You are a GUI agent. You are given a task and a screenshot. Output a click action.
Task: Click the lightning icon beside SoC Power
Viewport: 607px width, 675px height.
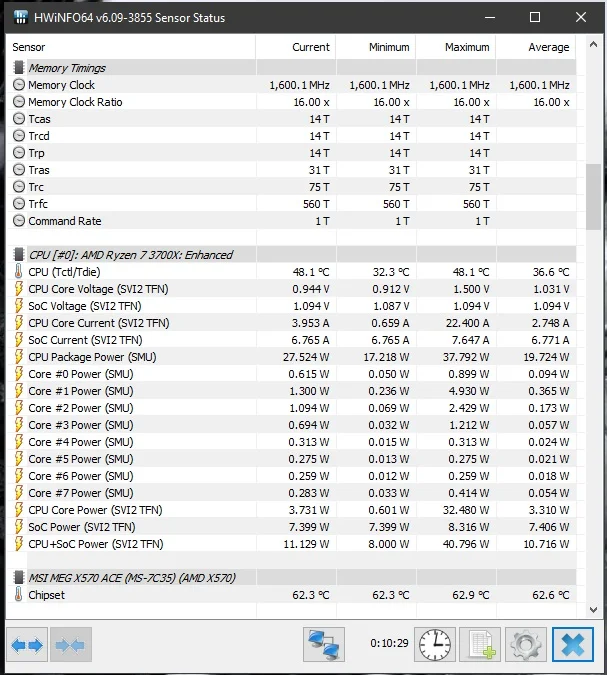click(x=19, y=526)
